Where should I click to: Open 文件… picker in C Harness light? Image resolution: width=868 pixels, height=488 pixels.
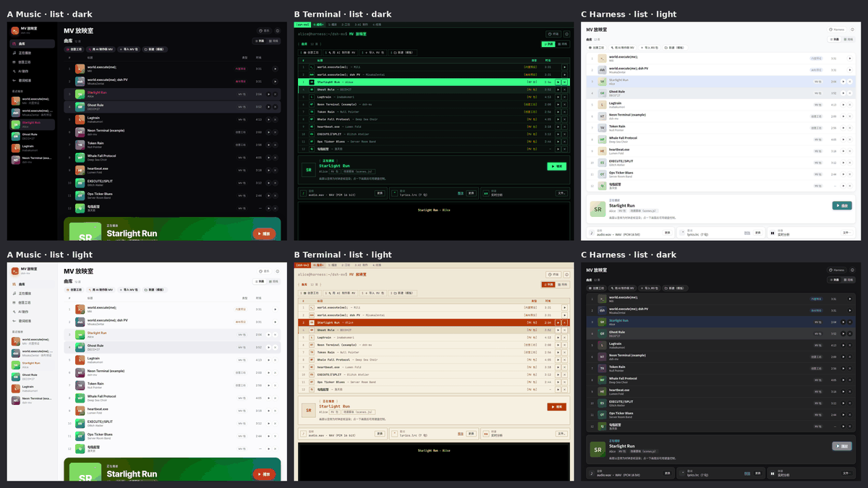pos(846,233)
